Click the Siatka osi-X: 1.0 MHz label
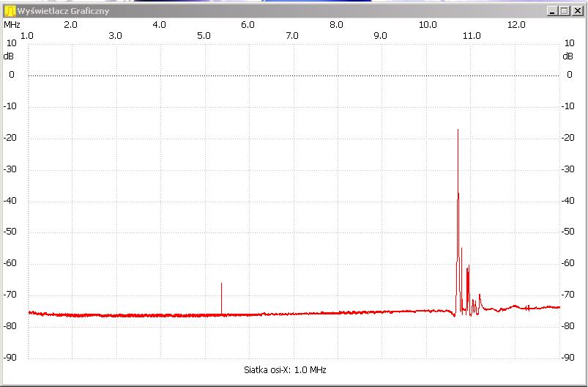 point(285,370)
